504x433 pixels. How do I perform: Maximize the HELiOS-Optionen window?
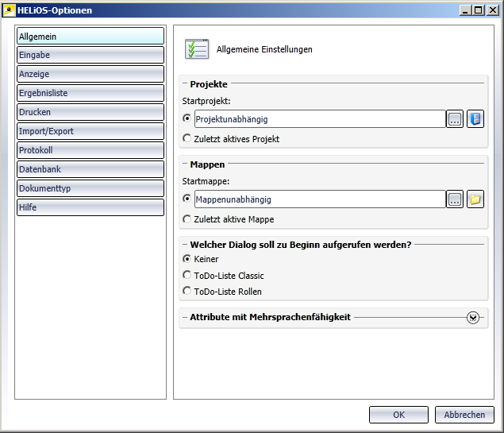pos(479,10)
